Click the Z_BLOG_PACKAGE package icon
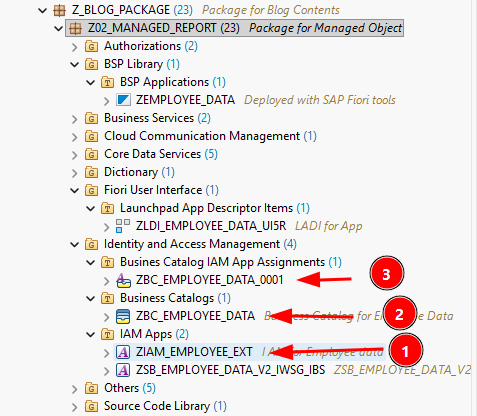The image size is (477, 416). [x=59, y=10]
